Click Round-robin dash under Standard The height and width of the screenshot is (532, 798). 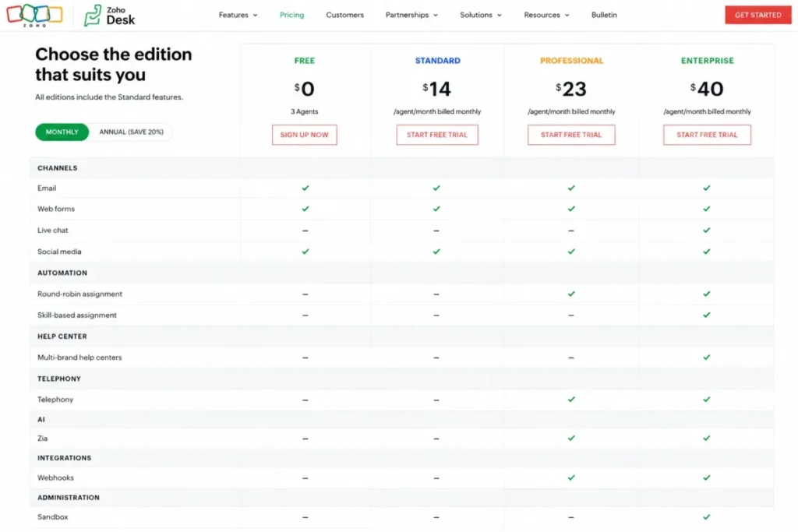click(436, 294)
